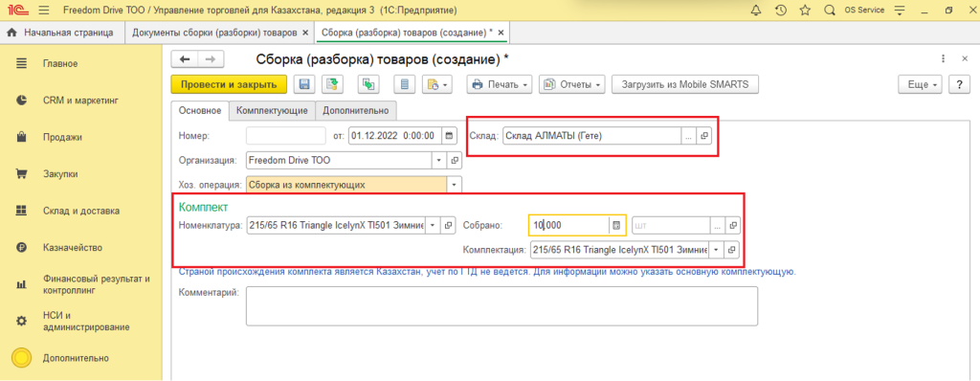The image size is (980, 381).
Task: Click unit field ellipsis button
Action: [x=718, y=225]
